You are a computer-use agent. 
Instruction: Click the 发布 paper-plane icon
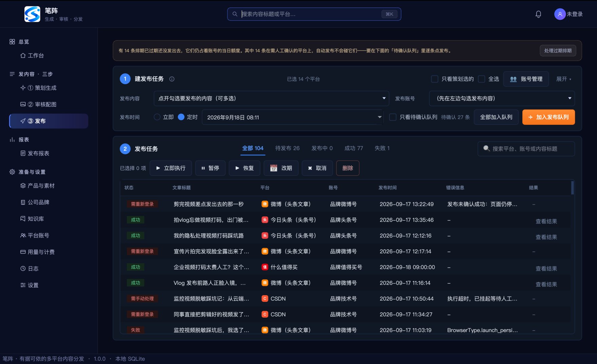23,121
